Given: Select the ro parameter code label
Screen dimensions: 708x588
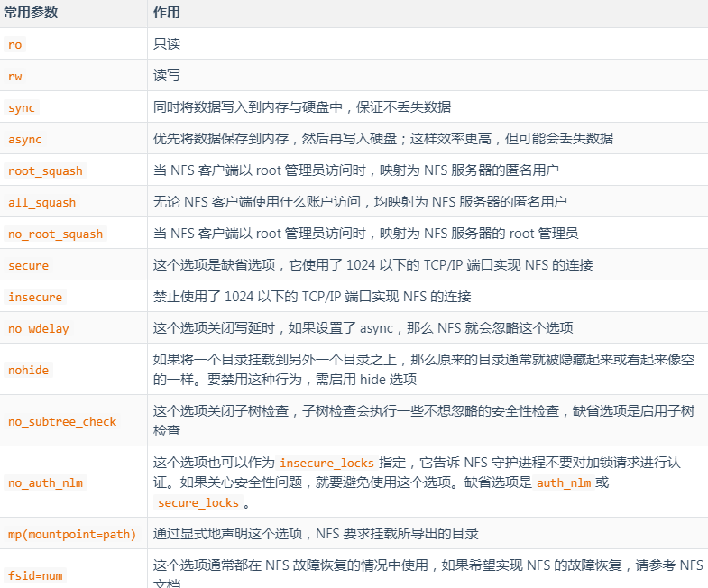Looking at the screenshot, I should 15,44.
